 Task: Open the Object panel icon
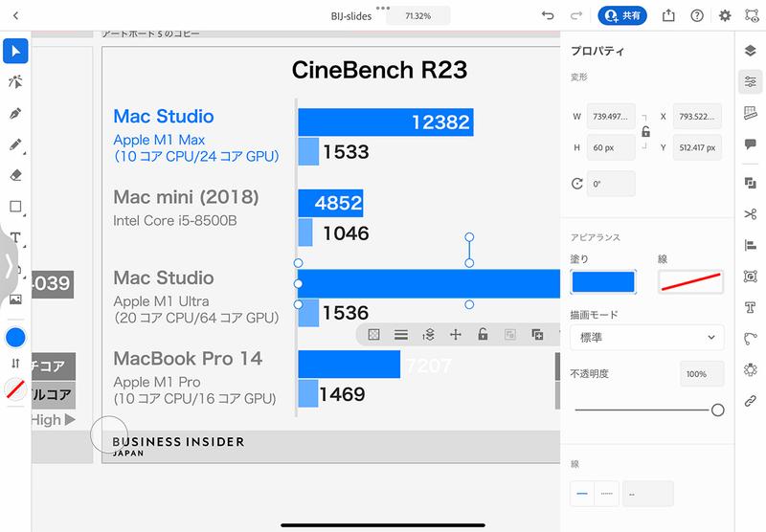click(x=751, y=277)
